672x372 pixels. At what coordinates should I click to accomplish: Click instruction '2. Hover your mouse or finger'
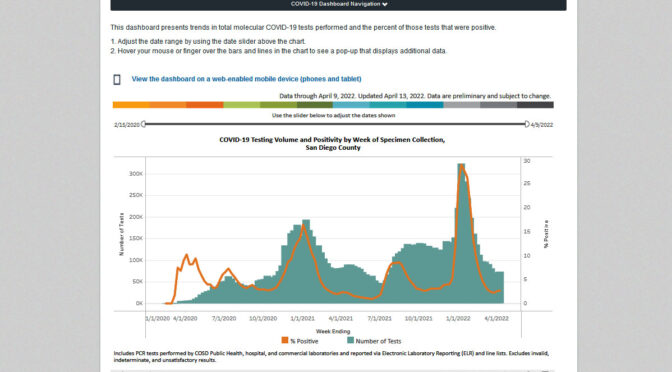click(279, 51)
